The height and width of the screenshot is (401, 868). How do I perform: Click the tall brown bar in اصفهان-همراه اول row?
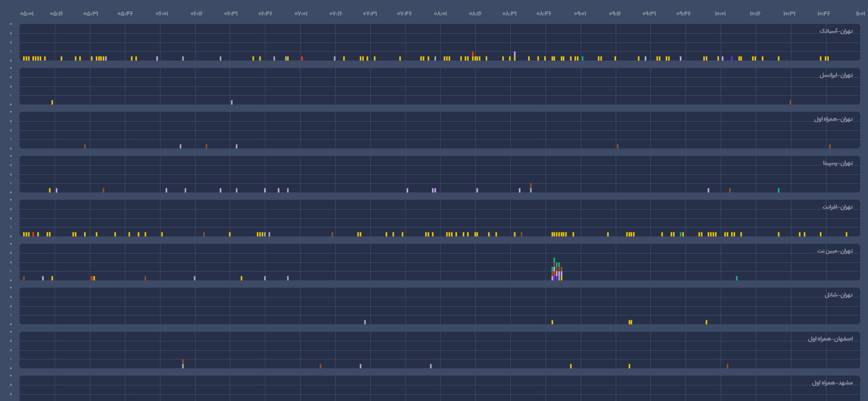pos(183,362)
